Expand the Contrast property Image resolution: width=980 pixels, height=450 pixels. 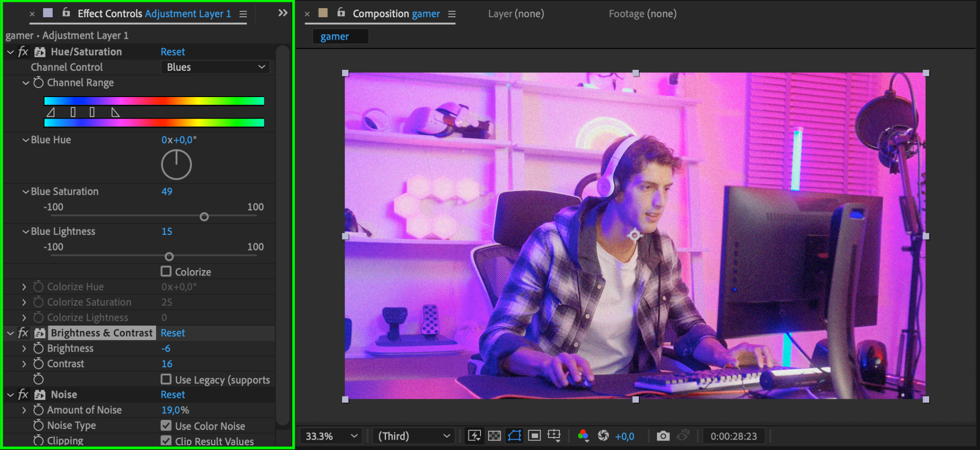tap(24, 363)
